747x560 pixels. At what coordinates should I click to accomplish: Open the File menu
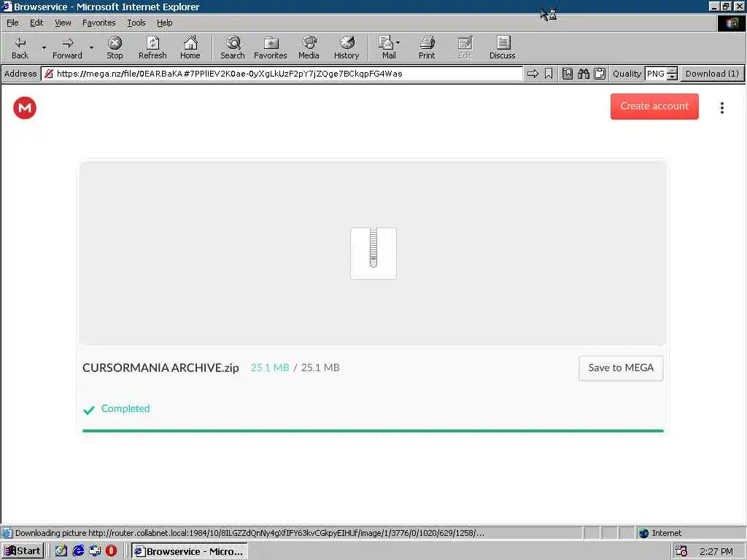(12, 23)
